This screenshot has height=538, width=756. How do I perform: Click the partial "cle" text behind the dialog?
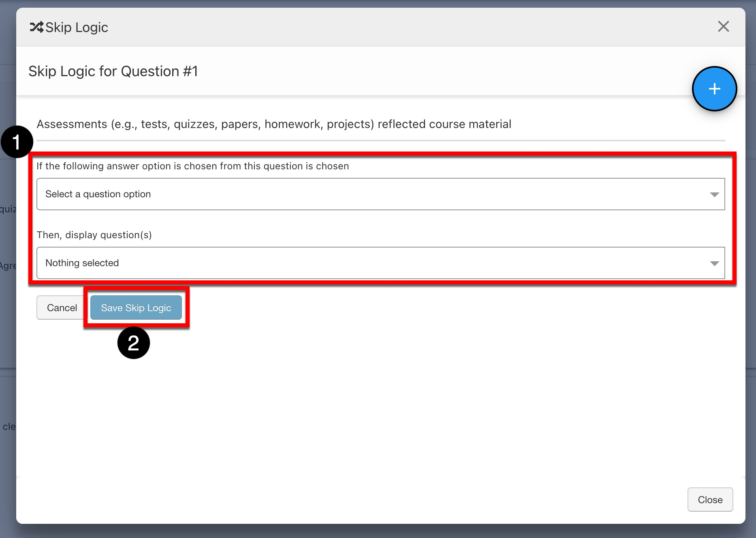click(x=9, y=427)
